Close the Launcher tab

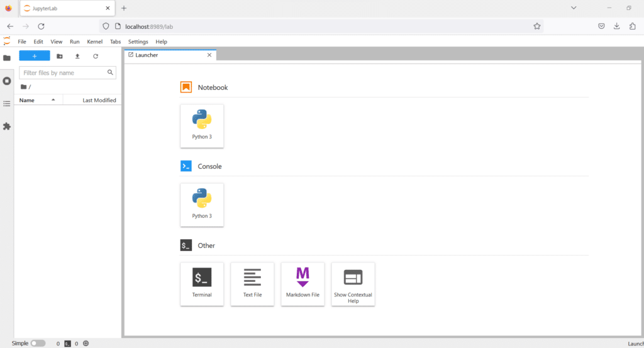pos(209,55)
